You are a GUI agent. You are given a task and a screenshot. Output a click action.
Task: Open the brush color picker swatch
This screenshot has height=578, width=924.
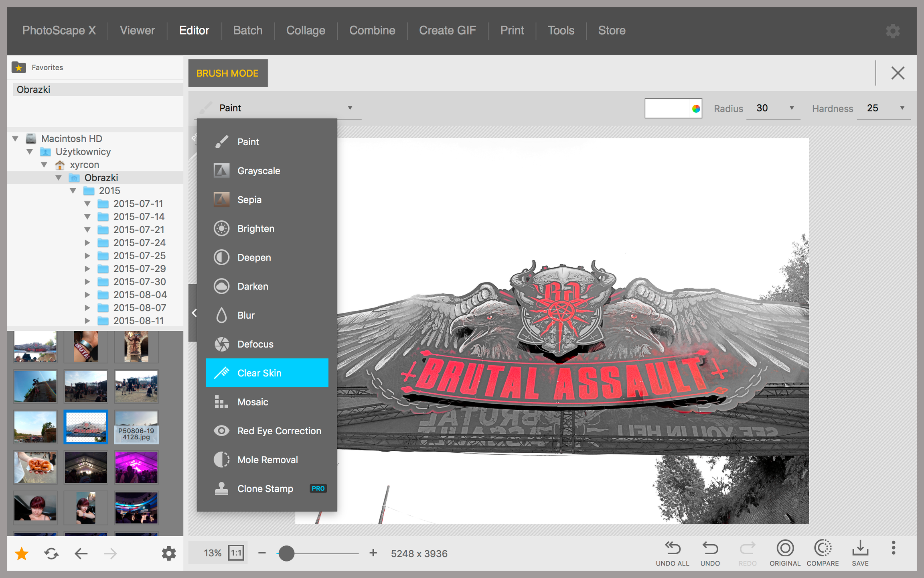click(673, 108)
